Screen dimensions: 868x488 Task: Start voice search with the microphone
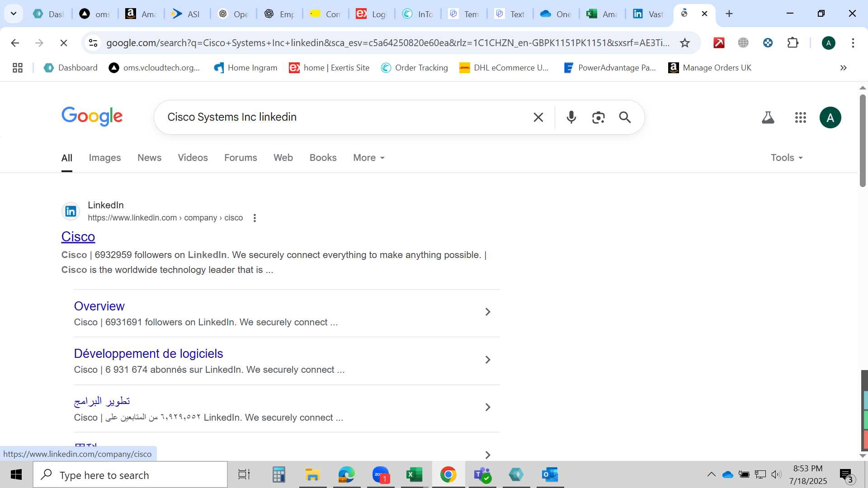571,117
